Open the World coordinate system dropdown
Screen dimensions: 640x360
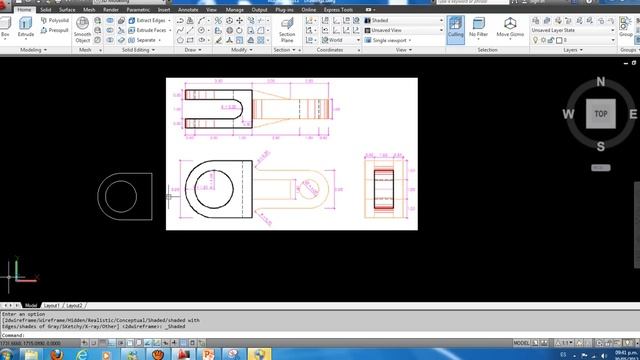click(x=340, y=40)
